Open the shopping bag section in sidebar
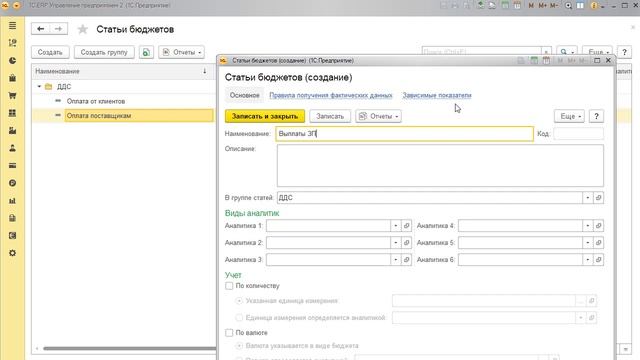 pos(12,78)
